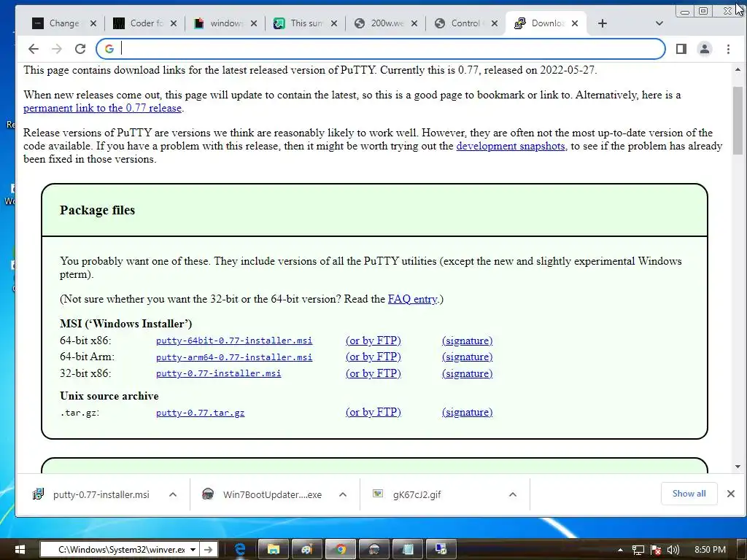
Task: Expand options for putty-0.77-installer.msi download
Action: (x=173, y=494)
